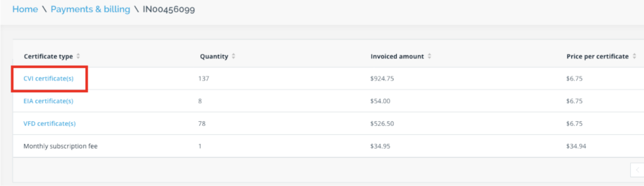Click sort arrows beside Price per certificate

click(634, 56)
